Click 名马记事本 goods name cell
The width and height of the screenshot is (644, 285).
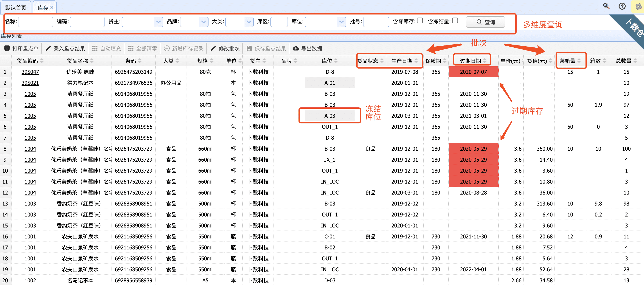click(80, 281)
